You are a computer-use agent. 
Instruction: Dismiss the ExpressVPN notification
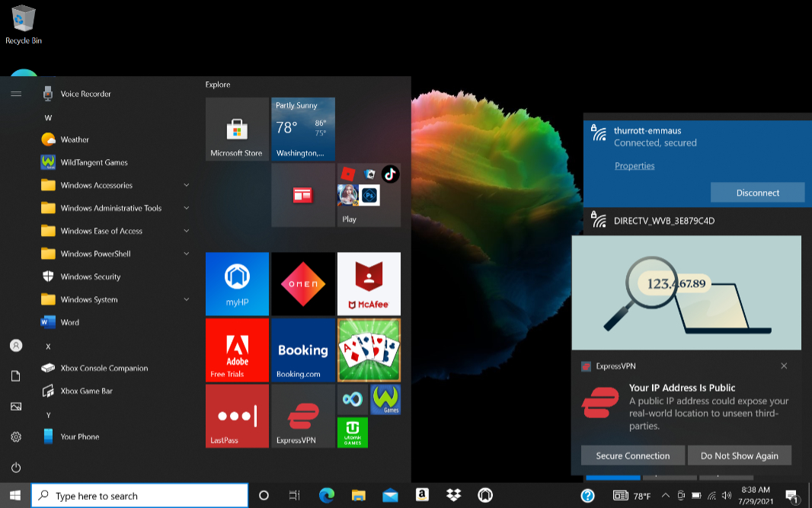[784, 366]
